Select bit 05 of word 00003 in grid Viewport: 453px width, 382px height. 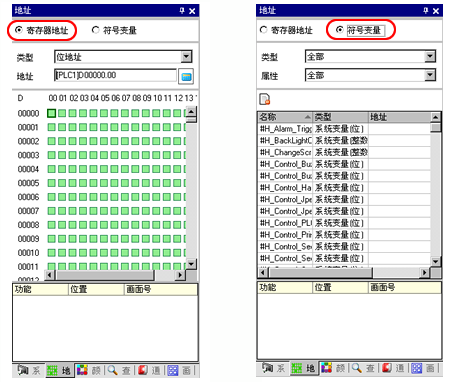tap(104, 155)
